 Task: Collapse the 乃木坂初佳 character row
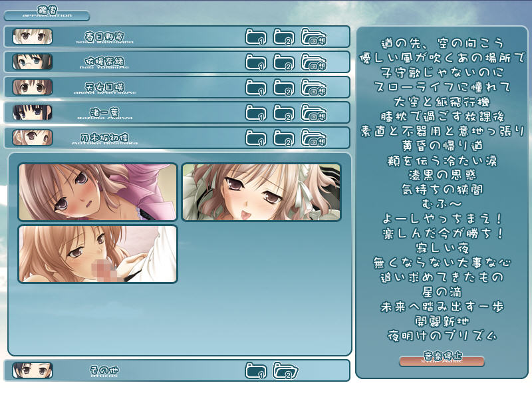click(100, 138)
